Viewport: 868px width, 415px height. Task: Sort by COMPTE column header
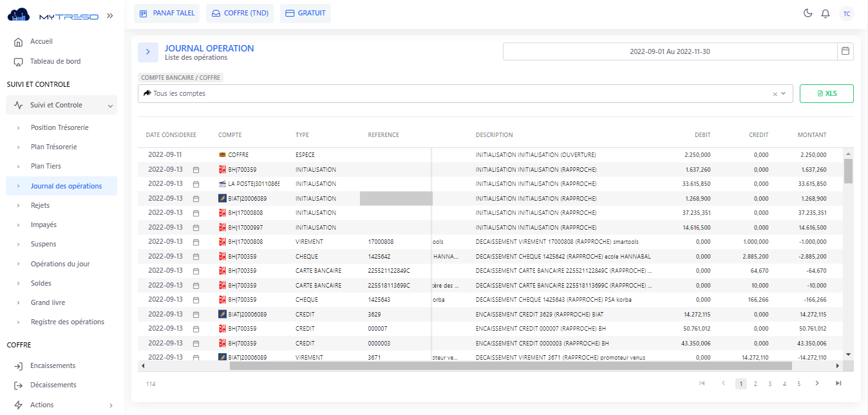click(230, 135)
